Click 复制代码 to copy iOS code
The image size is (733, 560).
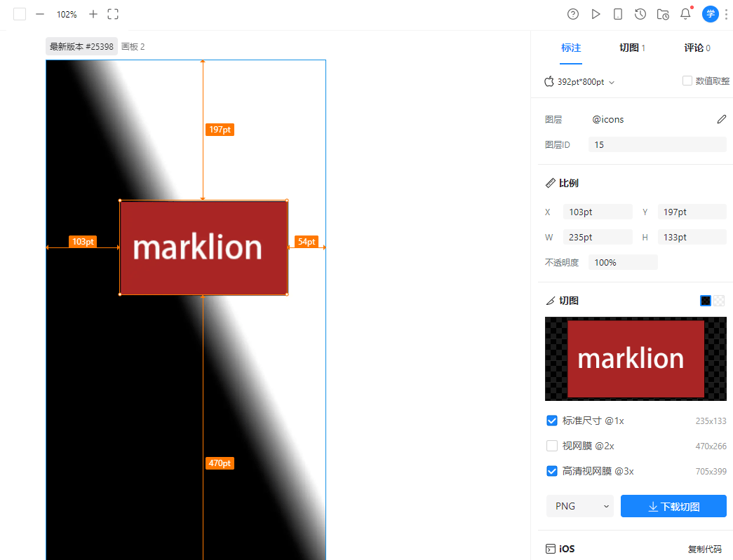pyautogui.click(x=704, y=549)
